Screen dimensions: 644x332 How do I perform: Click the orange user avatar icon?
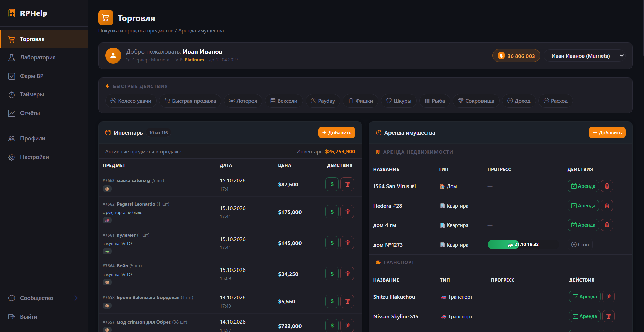pyautogui.click(x=113, y=55)
